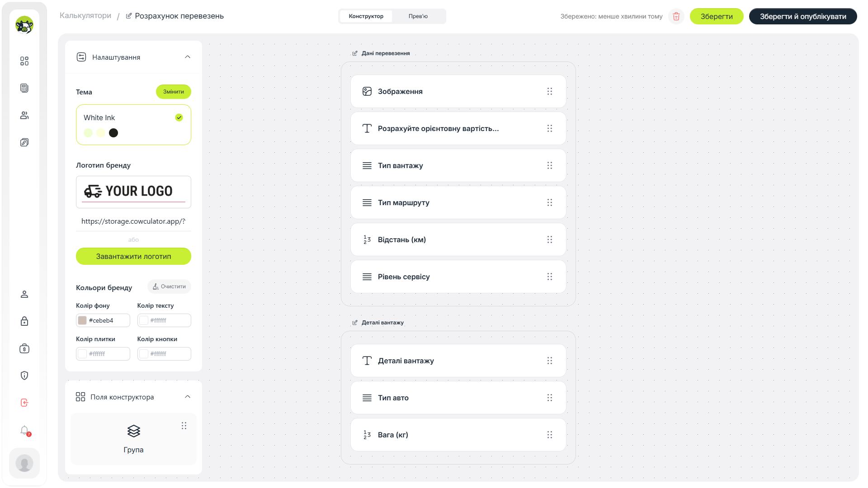Open the users group icon in sidebar
Image resolution: width=868 pixels, height=488 pixels.
coord(24,115)
